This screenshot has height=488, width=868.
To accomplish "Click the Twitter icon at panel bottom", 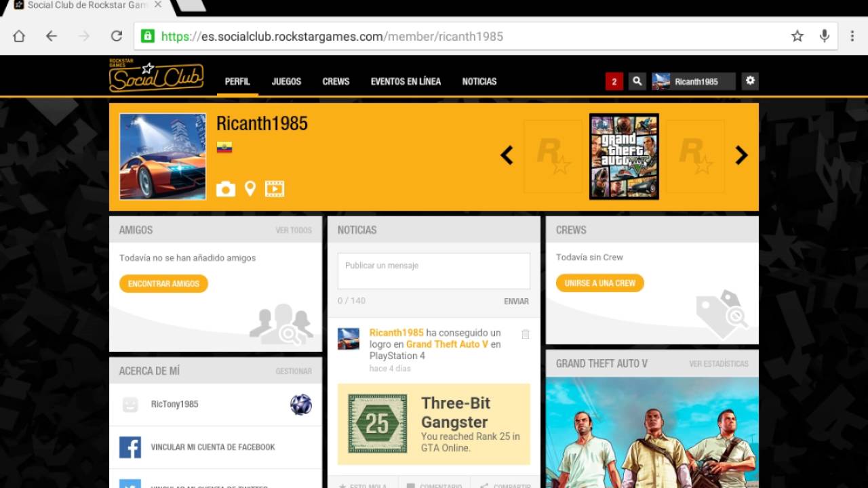I will (130, 484).
